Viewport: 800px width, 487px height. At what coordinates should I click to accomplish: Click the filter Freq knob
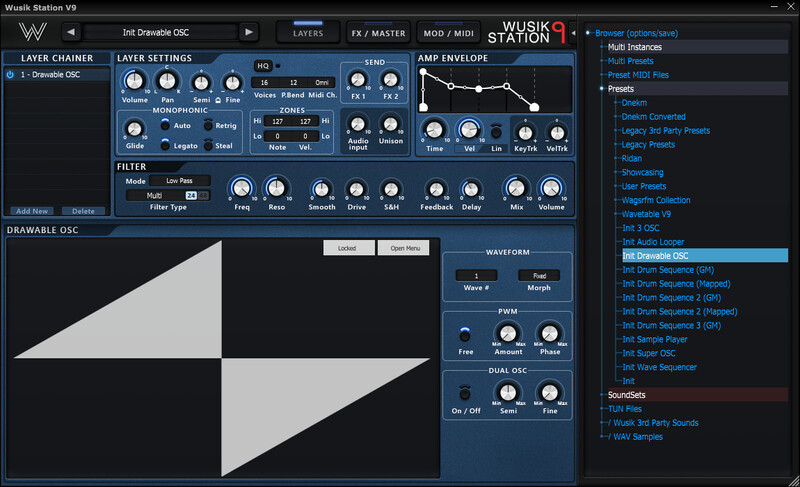[x=242, y=189]
